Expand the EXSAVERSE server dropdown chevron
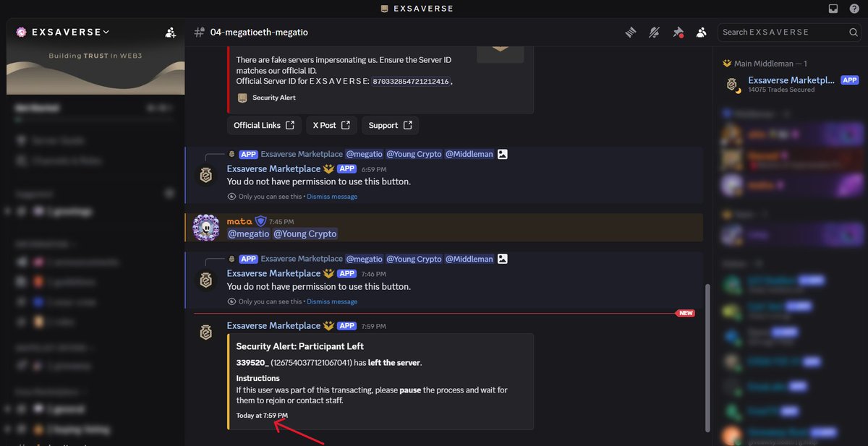868x446 pixels. pos(106,32)
